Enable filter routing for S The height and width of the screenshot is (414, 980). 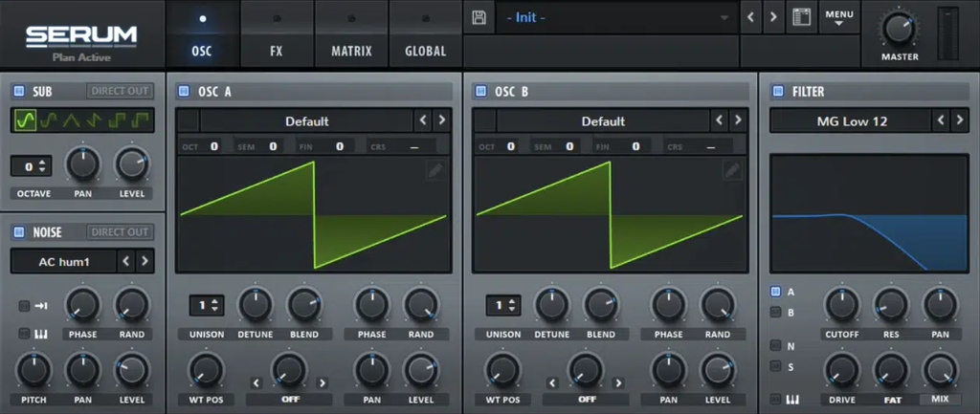[775, 366]
